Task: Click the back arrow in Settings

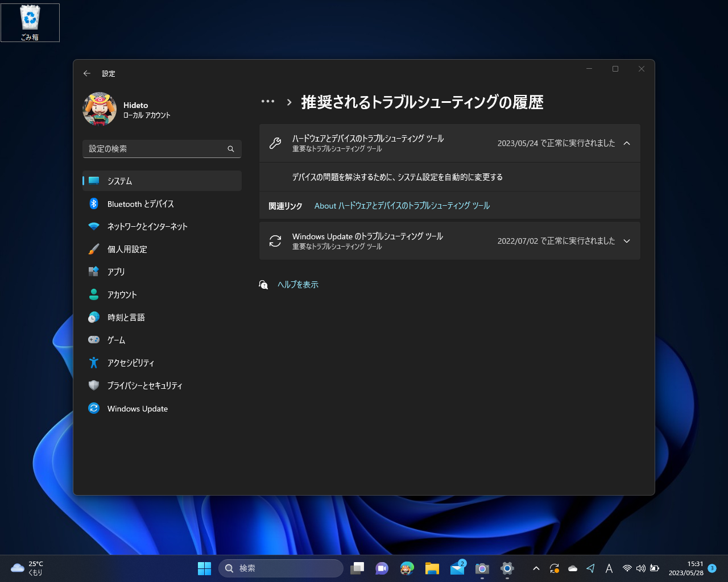Action: [x=86, y=73]
